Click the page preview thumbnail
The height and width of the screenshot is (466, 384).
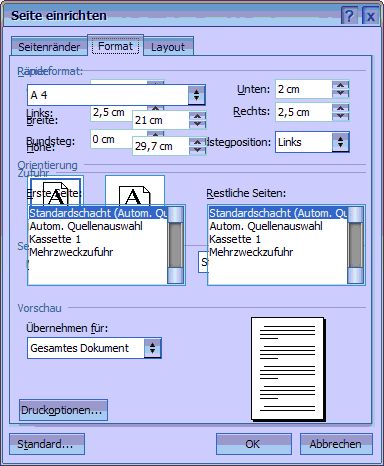[288, 369]
